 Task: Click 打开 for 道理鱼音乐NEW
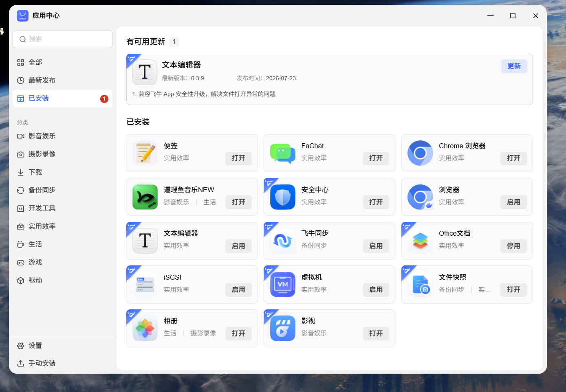pos(238,202)
